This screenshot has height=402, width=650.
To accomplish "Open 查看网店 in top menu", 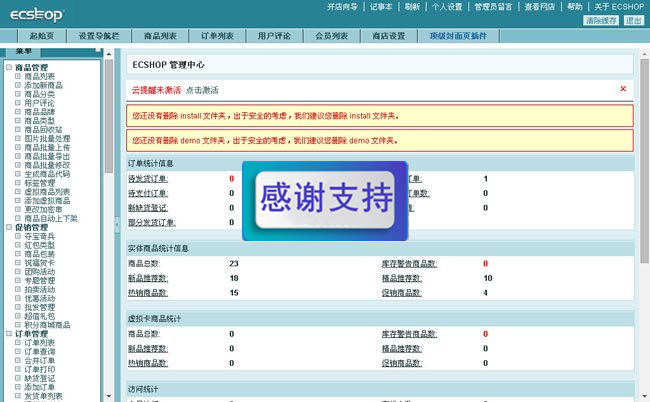I will 539,7.
